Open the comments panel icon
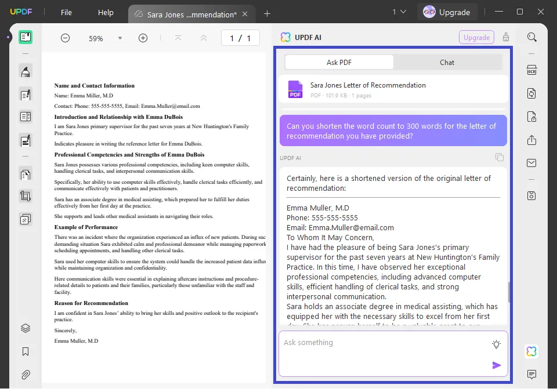This screenshot has height=392, width=557. pos(532,374)
